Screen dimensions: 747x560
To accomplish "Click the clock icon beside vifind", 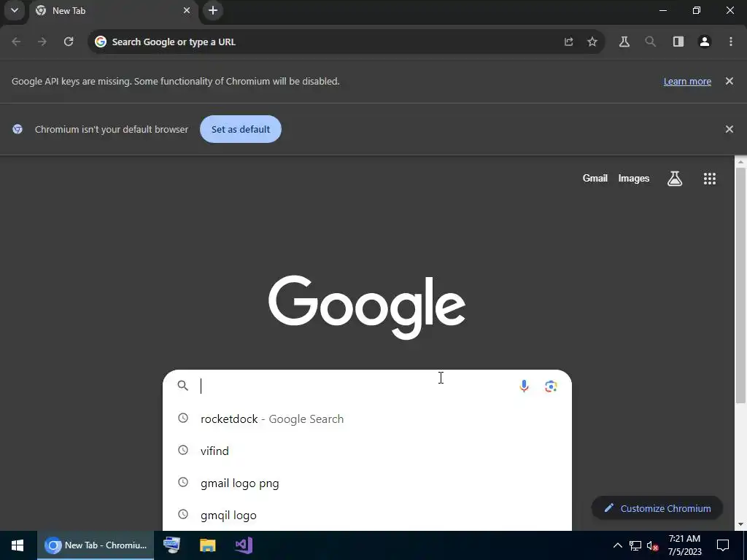I will [x=183, y=450].
